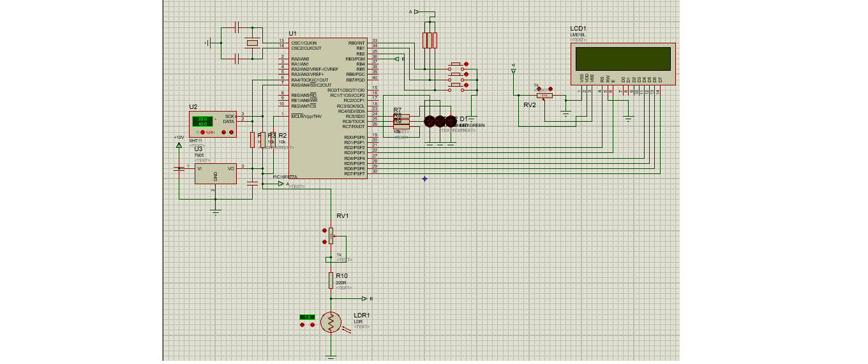Image resolution: width=868 pixels, height=364 pixels.
Task: Select the SHT11 sensor display readout
Action: click(204, 122)
